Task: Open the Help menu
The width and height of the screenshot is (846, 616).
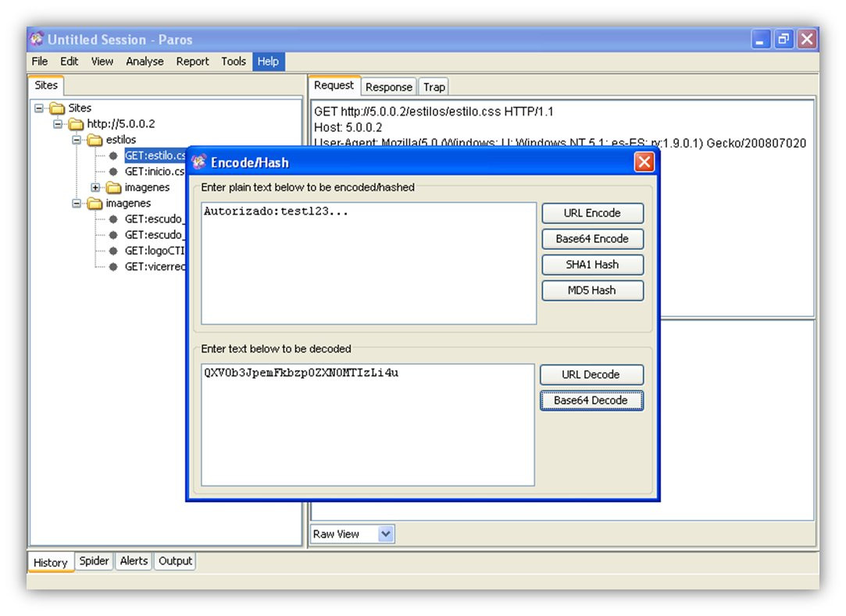Action: (x=268, y=62)
